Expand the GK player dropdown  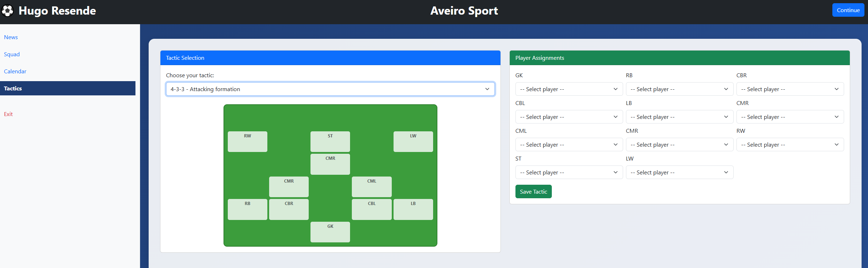click(569, 89)
